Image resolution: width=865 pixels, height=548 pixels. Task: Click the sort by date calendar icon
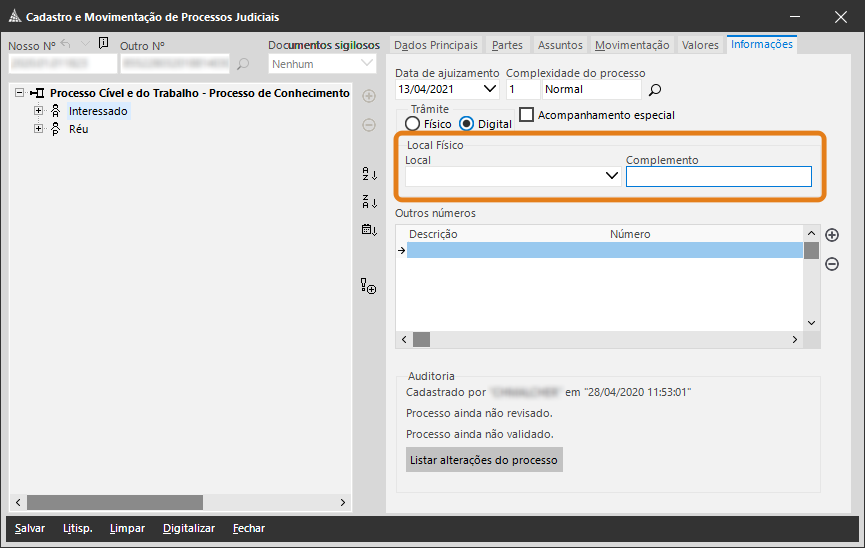click(x=369, y=230)
